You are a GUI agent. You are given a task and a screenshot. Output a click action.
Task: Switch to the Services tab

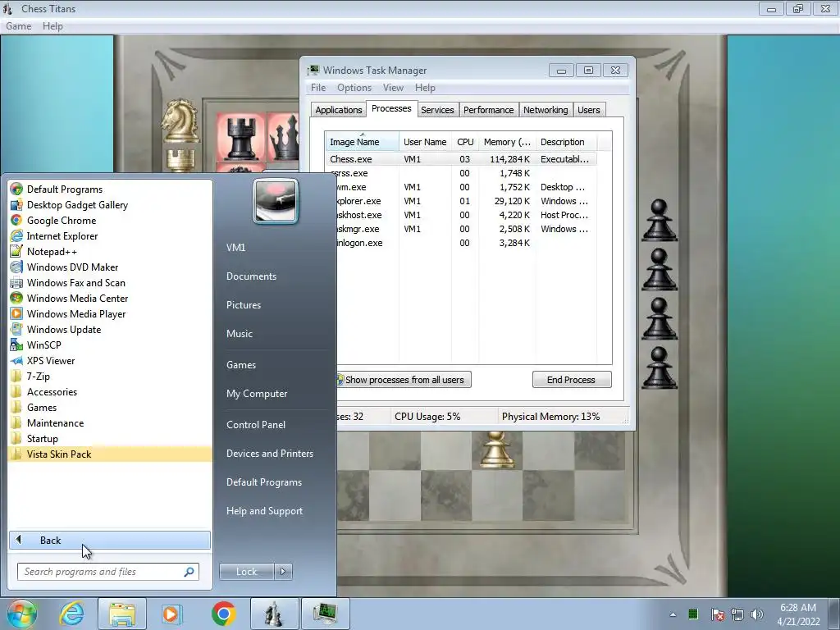(437, 110)
